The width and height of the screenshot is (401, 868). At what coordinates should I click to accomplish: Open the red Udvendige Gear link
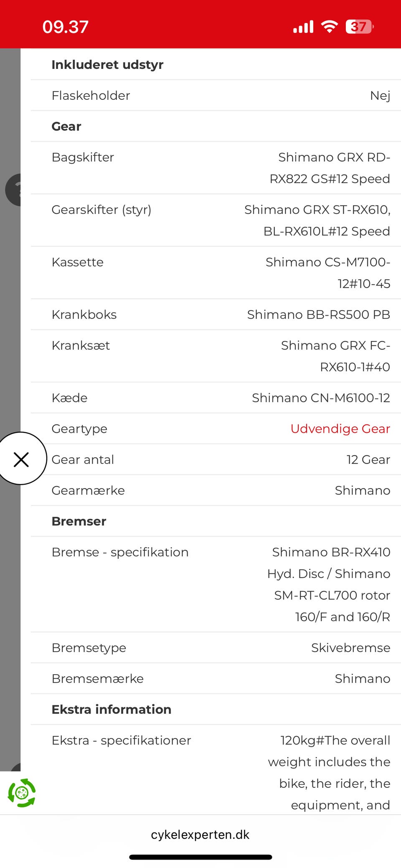[x=340, y=429]
